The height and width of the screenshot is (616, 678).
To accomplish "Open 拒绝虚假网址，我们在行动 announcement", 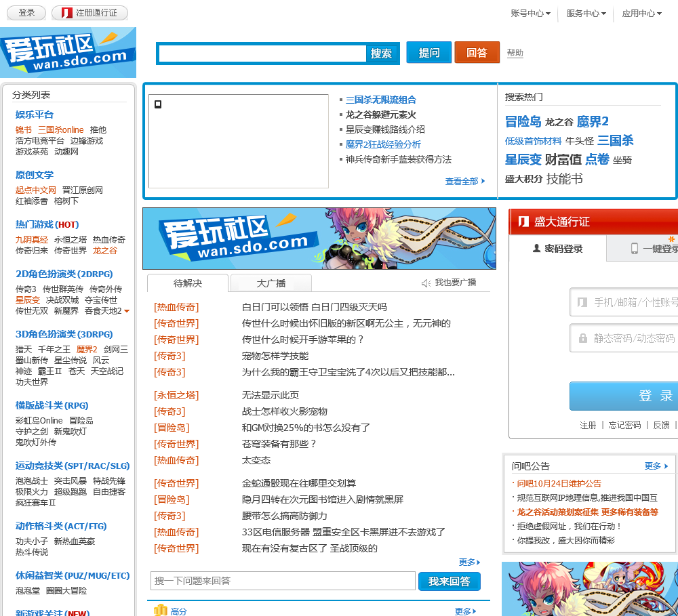I will 569,527.
